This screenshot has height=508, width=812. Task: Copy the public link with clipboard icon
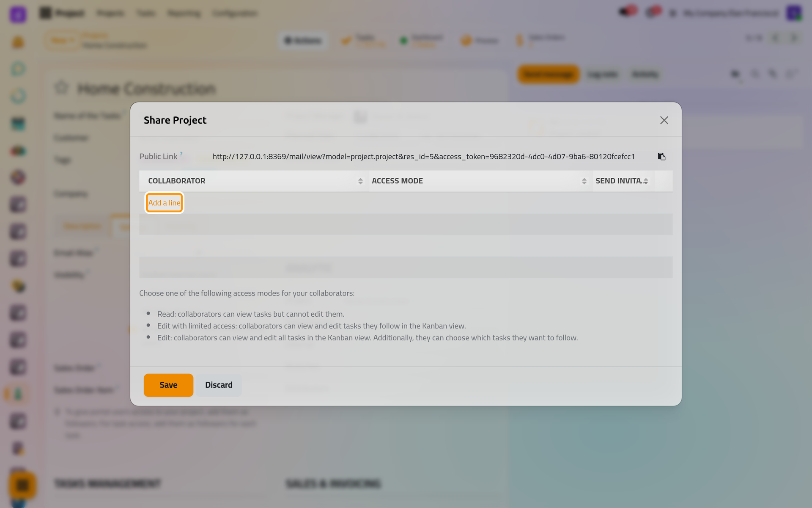coord(661,157)
